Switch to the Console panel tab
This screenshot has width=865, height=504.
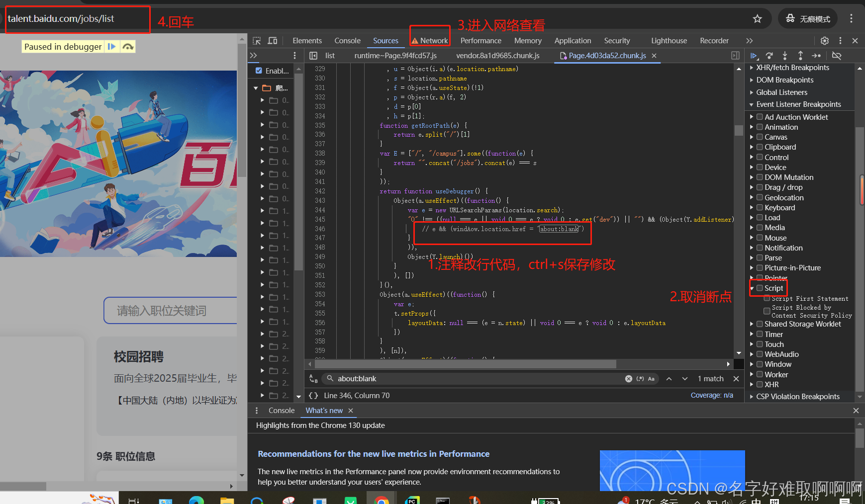click(x=347, y=41)
